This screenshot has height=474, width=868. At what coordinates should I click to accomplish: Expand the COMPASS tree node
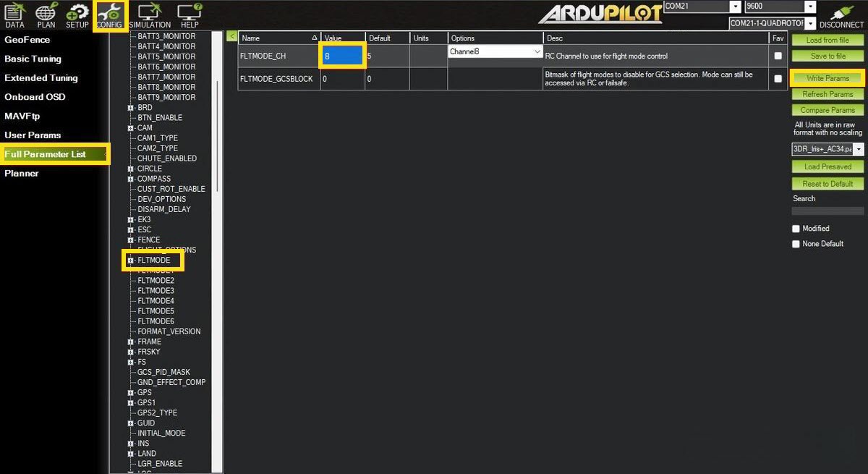[131, 179]
